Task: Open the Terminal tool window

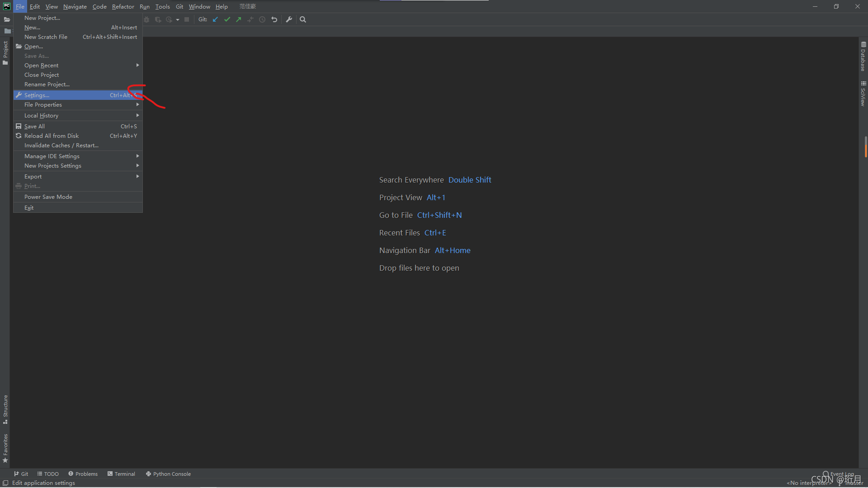Action: coord(121,474)
